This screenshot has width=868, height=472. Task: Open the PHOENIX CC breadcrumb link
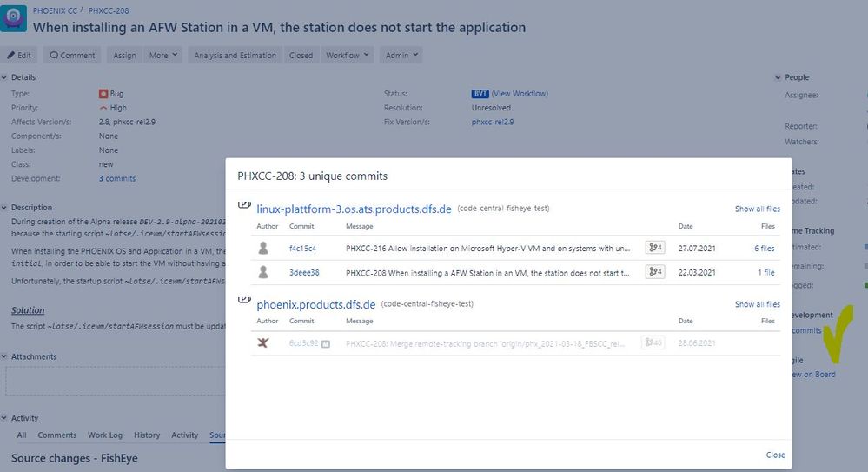click(55, 10)
